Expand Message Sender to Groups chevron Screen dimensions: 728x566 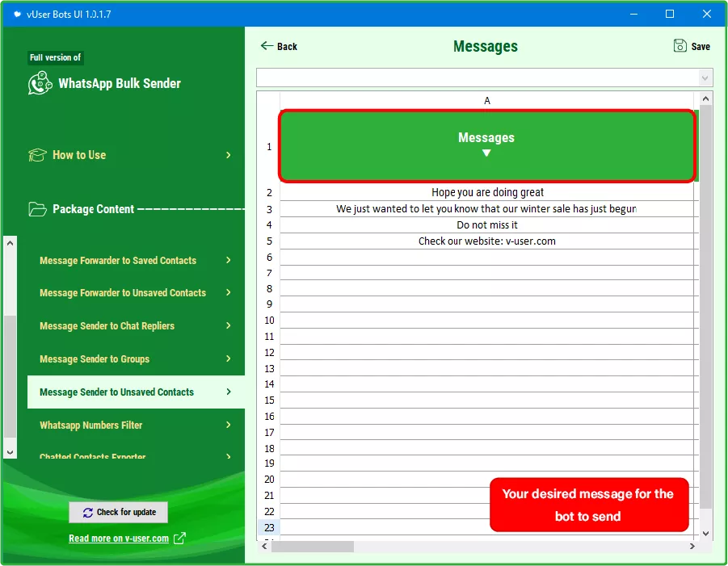pyautogui.click(x=229, y=358)
